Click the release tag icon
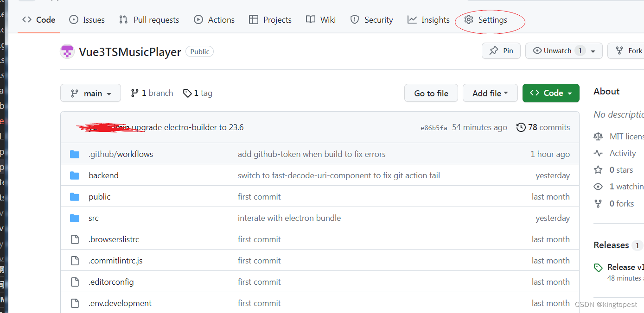The width and height of the screenshot is (644, 313). click(599, 268)
